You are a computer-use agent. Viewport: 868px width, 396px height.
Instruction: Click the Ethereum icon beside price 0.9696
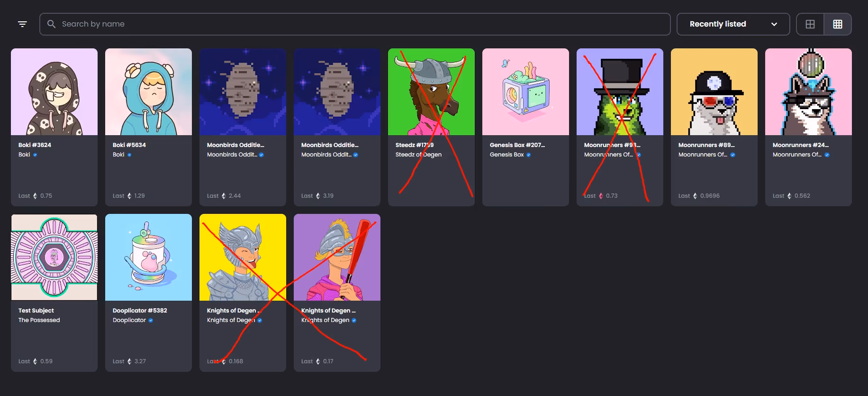[x=695, y=196]
